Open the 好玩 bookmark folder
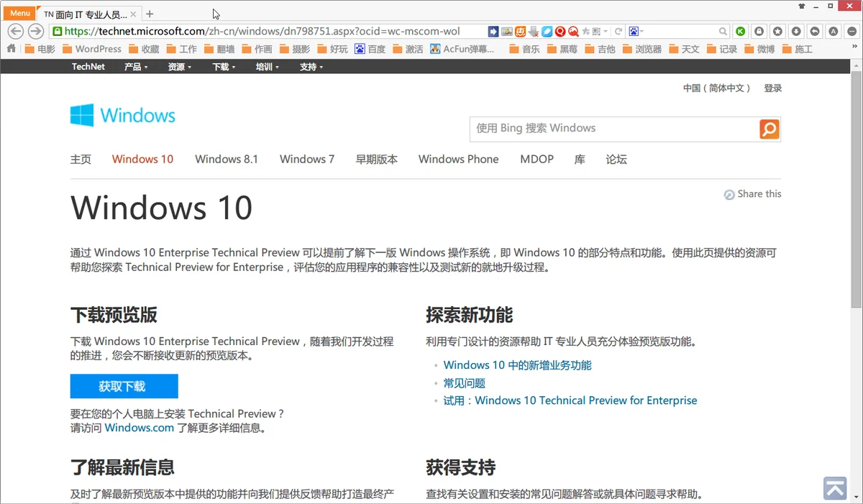 [x=332, y=49]
